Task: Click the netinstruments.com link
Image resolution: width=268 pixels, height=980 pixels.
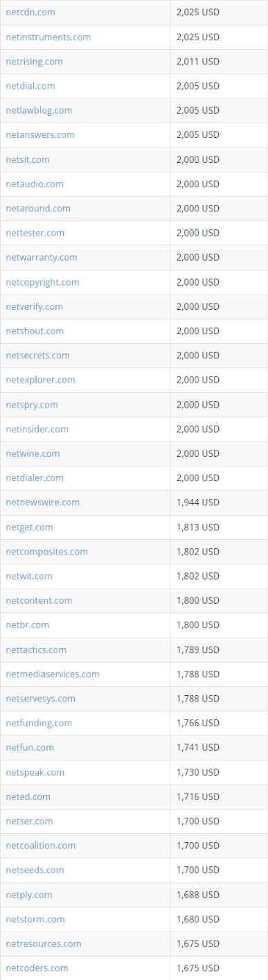Action: [48, 37]
